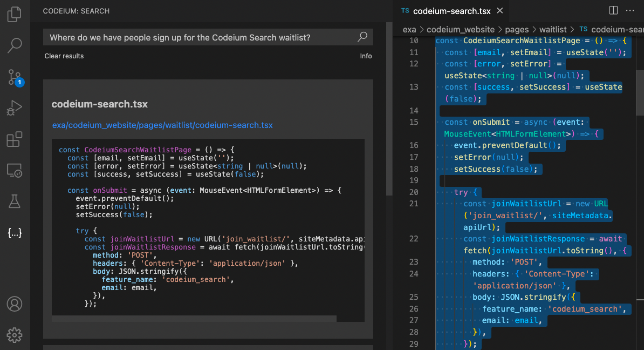Click the magnifier icon in search box
Screen dimensions: 644x350
click(362, 37)
